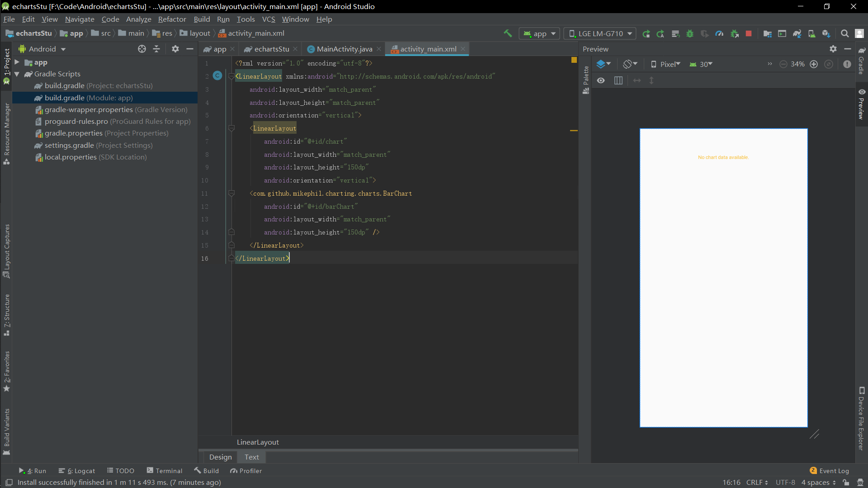Click the Debug app bug icon

pyautogui.click(x=690, y=33)
